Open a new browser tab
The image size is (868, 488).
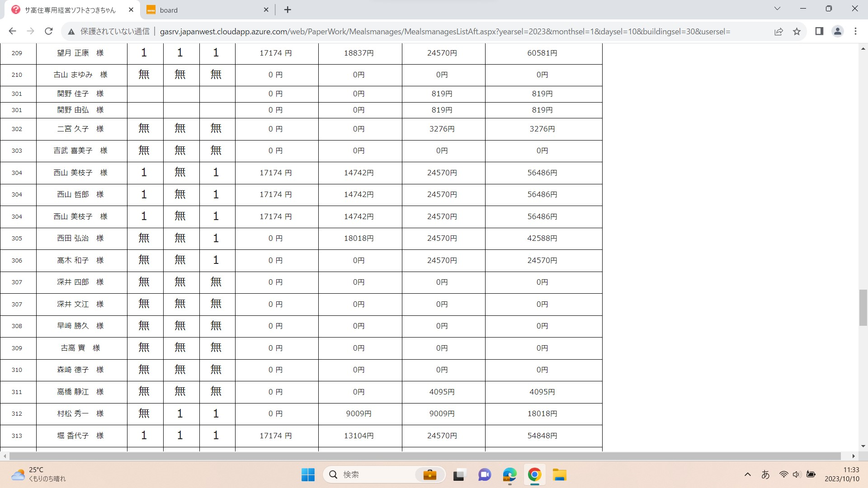(x=288, y=10)
